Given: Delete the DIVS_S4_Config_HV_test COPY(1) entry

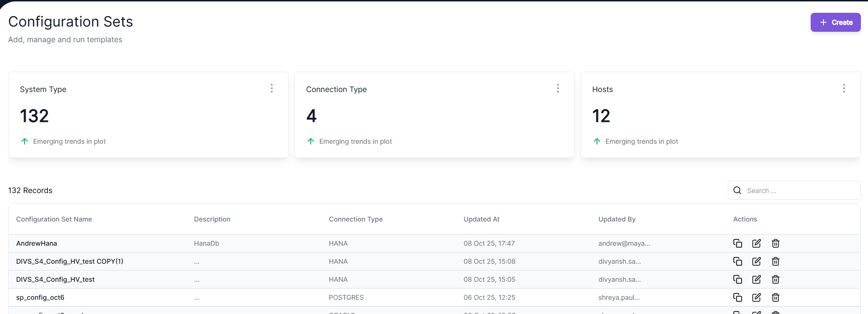Looking at the screenshot, I should click(775, 261).
